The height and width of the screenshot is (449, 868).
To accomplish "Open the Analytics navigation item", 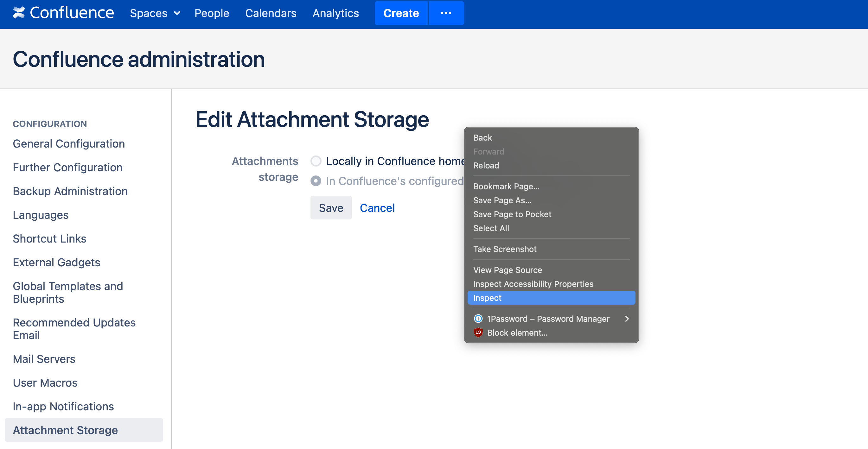I will (x=335, y=13).
